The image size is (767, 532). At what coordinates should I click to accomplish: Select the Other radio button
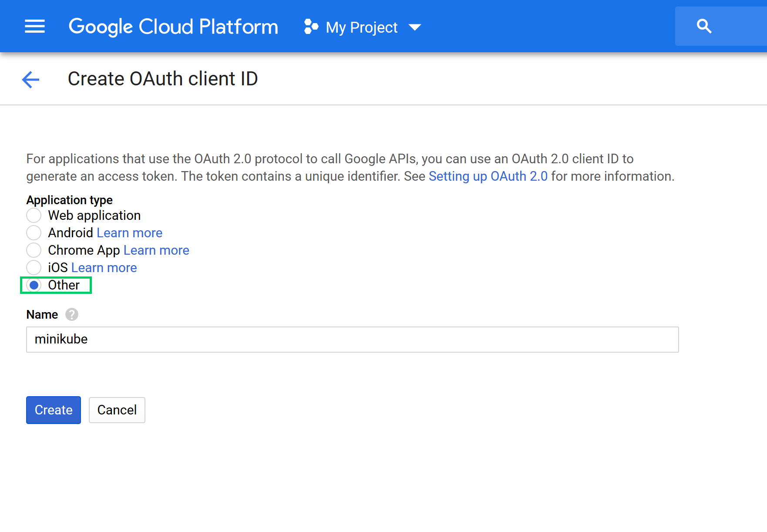[x=34, y=285]
